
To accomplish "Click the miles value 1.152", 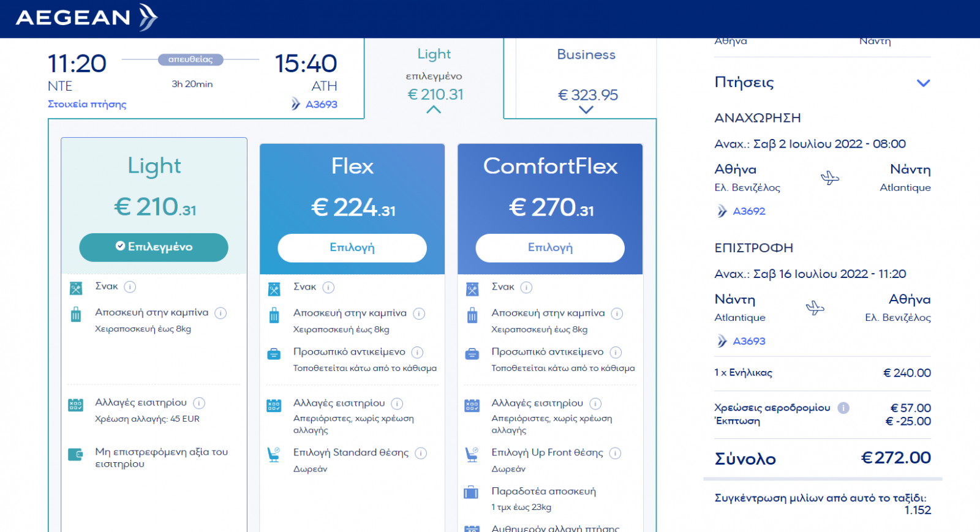I will point(918,510).
